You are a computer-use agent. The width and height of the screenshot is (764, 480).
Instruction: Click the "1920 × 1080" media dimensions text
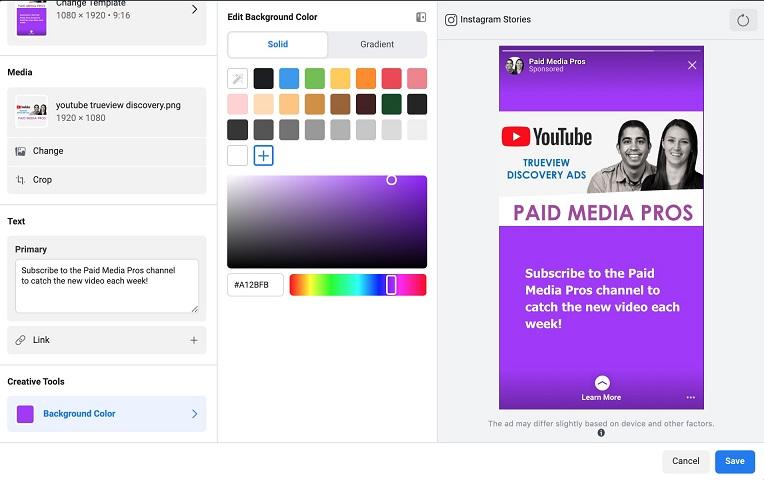[81, 118]
